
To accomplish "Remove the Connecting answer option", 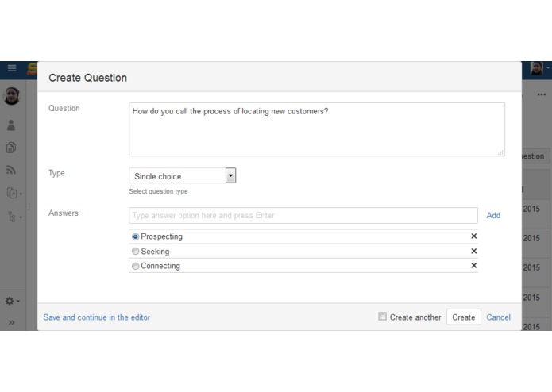I will click(474, 266).
